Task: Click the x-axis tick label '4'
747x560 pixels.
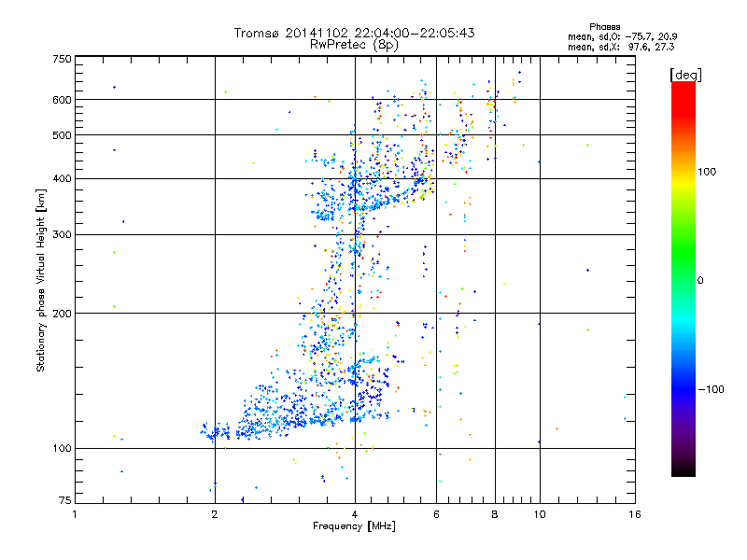Action: [355, 514]
